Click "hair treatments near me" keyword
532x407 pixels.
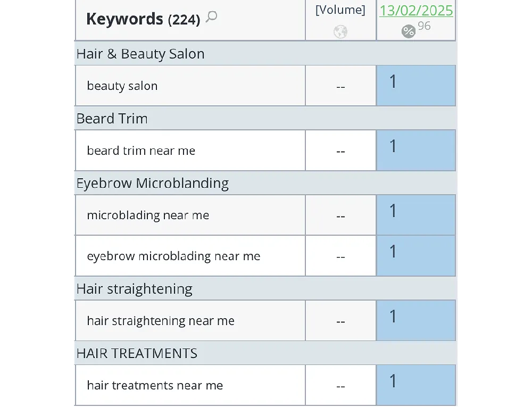click(x=155, y=385)
